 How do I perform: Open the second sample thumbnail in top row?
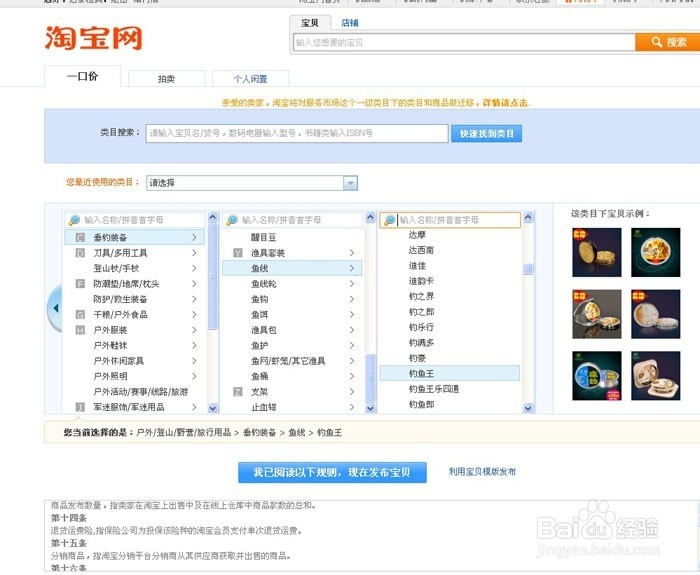(656, 252)
